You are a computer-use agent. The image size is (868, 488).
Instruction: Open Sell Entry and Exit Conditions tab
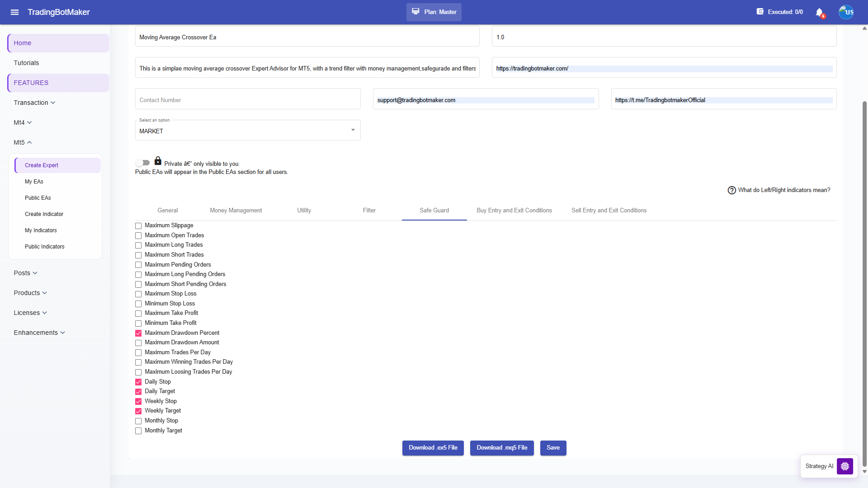[x=609, y=211]
